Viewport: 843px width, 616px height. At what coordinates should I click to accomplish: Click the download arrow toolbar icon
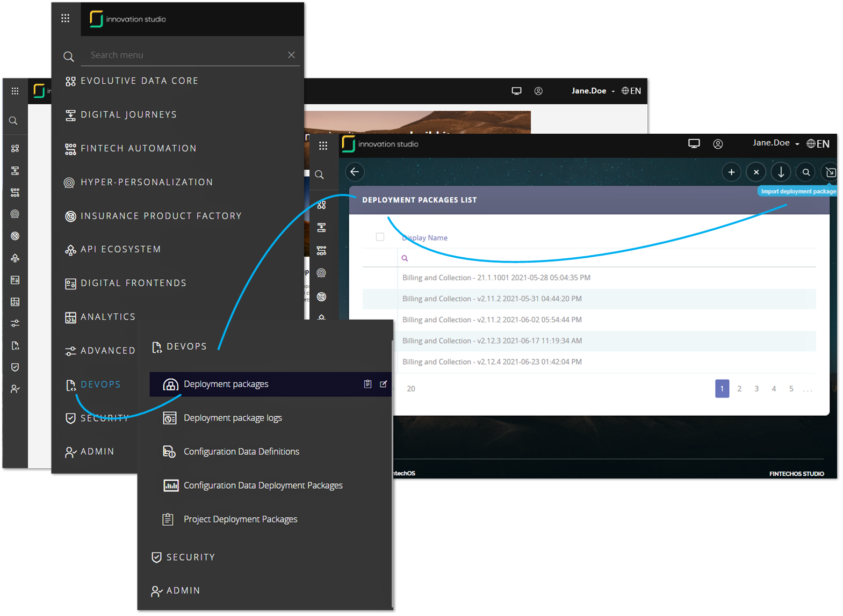[781, 172]
